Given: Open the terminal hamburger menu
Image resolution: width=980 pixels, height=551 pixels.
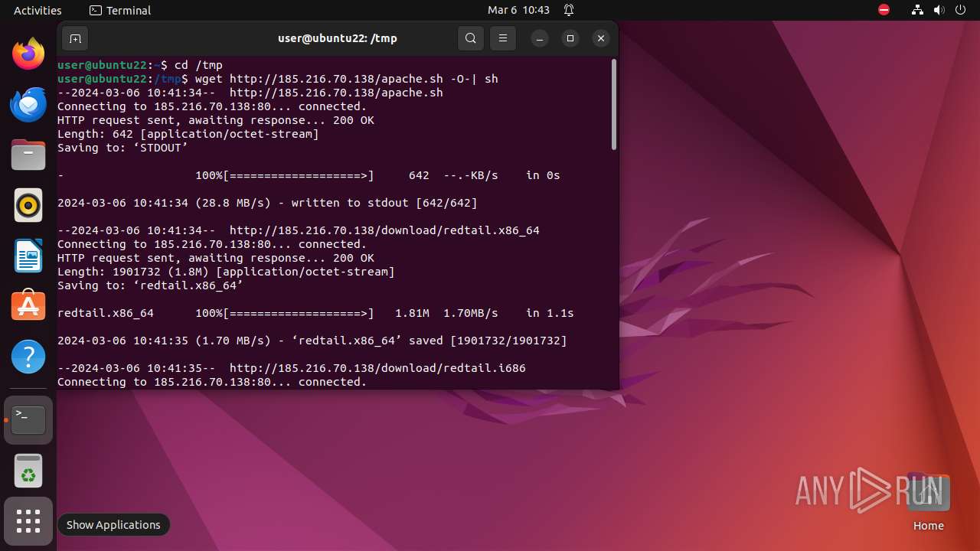Looking at the screenshot, I should point(503,38).
